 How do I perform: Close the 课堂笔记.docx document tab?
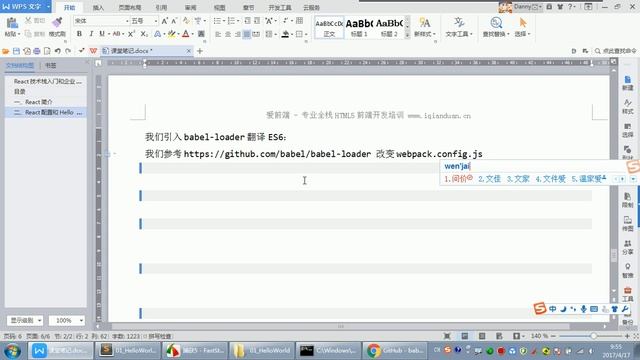[189, 51]
